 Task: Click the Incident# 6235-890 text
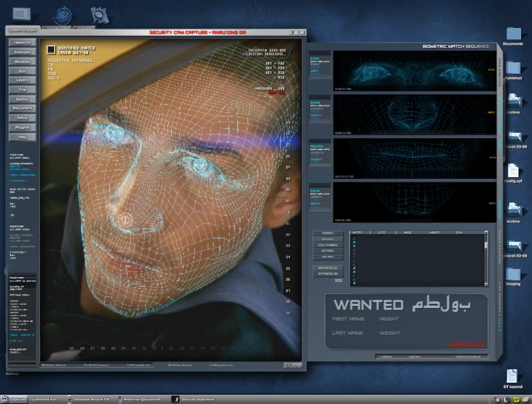268,50
